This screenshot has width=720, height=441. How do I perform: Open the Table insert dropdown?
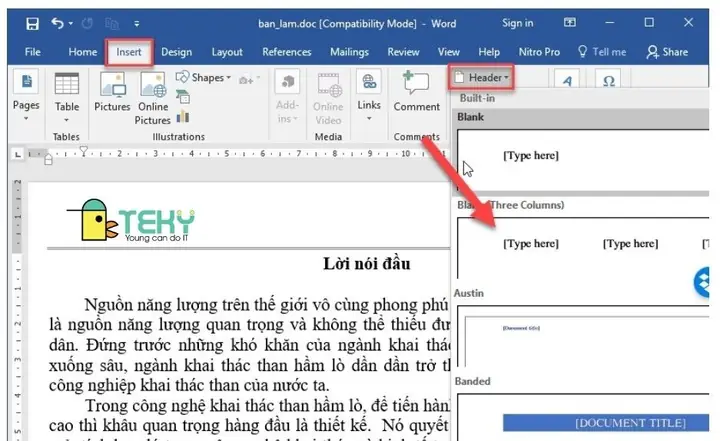tap(67, 97)
